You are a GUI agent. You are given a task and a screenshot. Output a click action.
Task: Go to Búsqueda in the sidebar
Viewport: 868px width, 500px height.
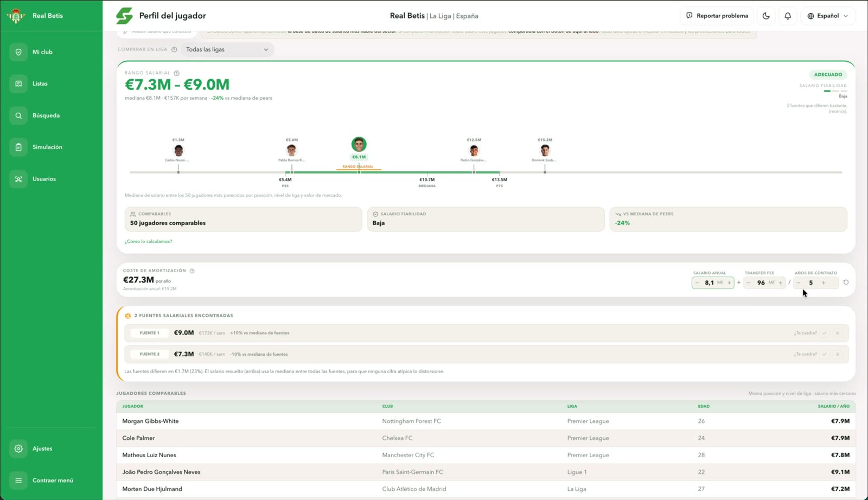46,116
